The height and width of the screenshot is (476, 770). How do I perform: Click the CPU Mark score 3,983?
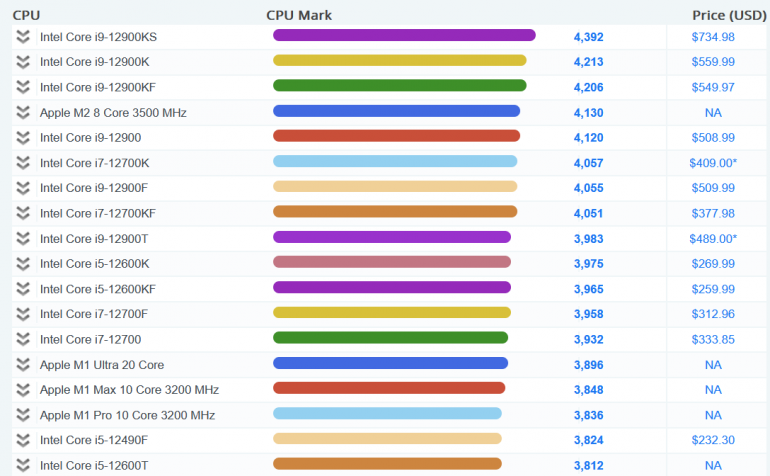588,239
